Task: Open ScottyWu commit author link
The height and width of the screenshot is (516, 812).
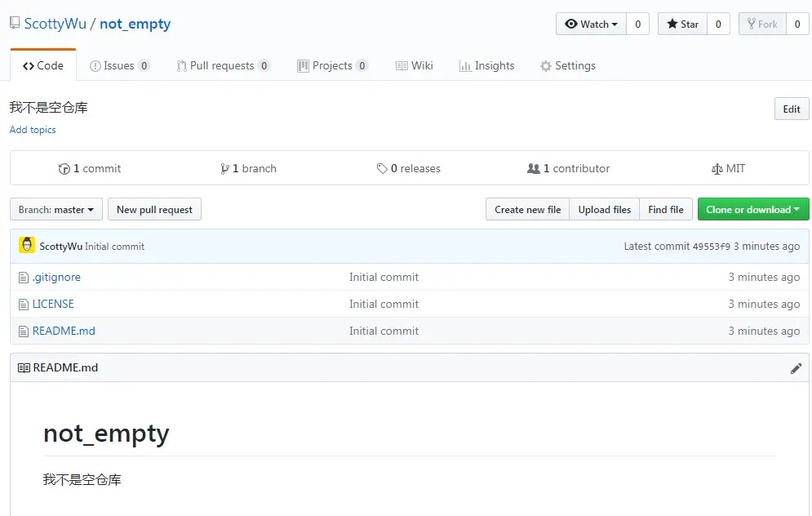Action: [x=60, y=247]
